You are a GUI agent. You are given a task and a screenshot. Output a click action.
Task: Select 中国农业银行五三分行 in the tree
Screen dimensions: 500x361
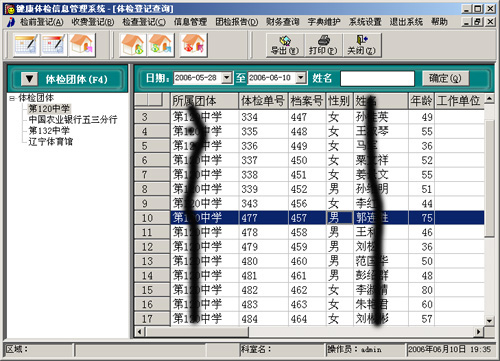tap(73, 119)
